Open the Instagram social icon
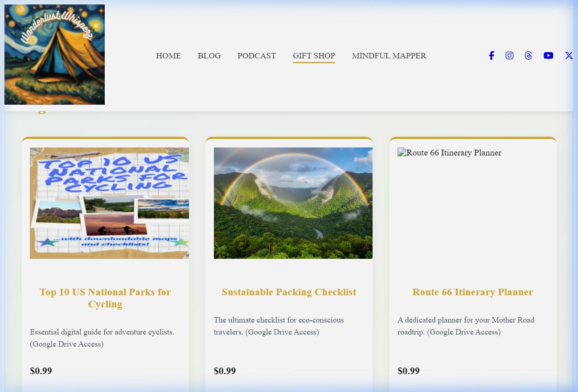 tap(509, 56)
